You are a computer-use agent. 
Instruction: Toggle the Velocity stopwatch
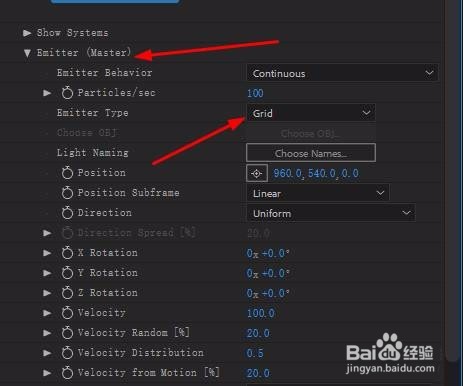pos(67,313)
